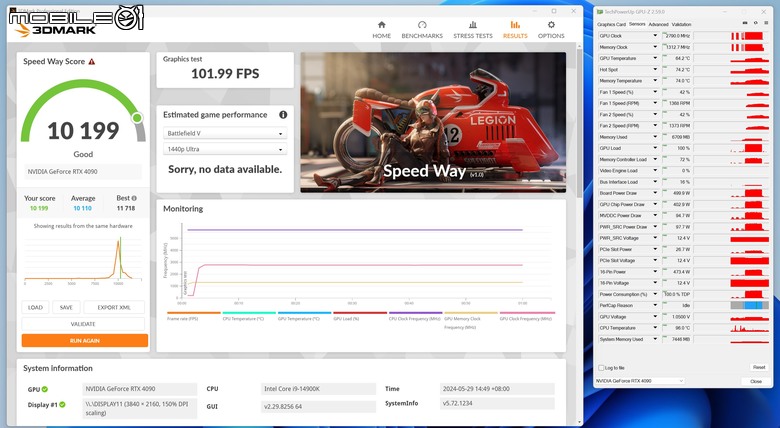Expand Memory Clock sensor dropdown arrow
780x428 pixels.
tap(655, 47)
